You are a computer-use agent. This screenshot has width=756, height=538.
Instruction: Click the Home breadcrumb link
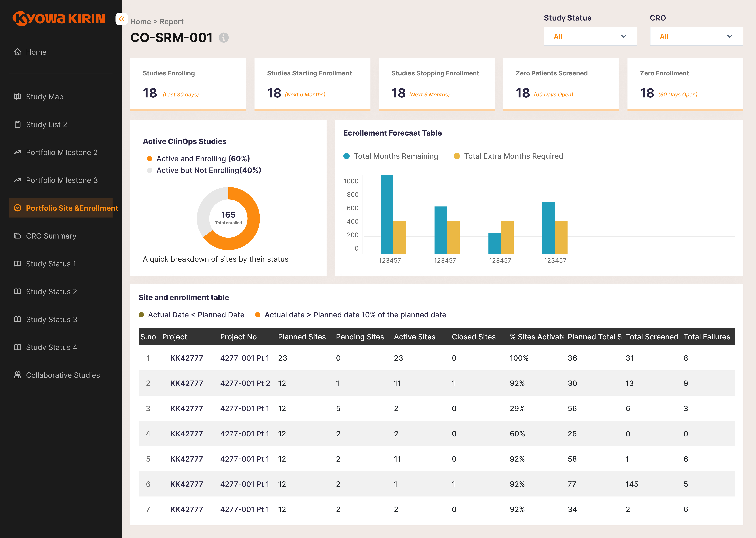(140, 22)
